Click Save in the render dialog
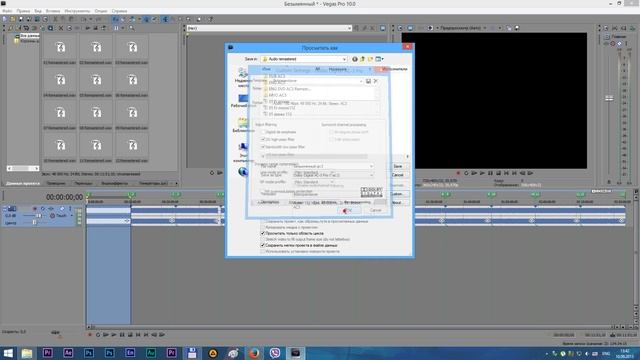This screenshot has width=640, height=360. click(x=398, y=167)
